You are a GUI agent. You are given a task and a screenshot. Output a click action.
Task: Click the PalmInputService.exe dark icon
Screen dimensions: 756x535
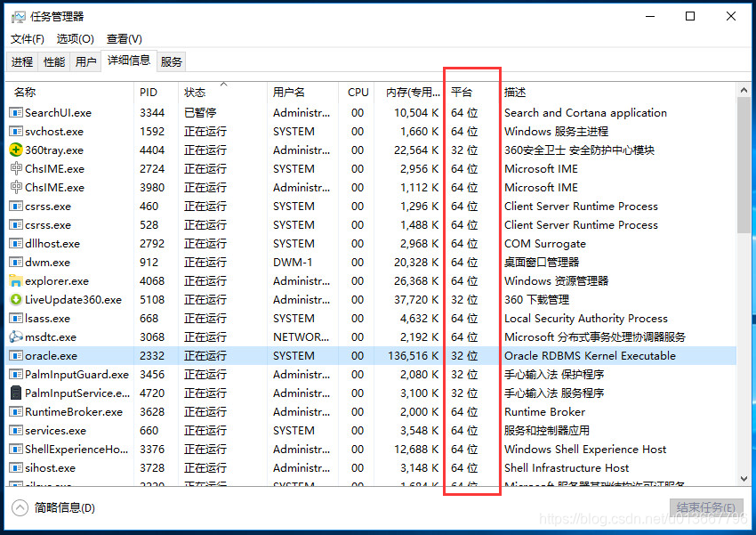point(16,393)
